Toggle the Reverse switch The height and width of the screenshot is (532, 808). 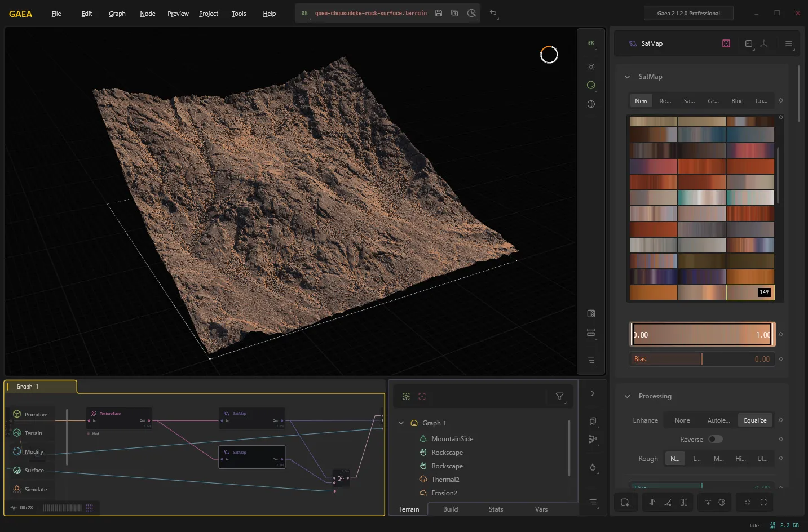pos(715,439)
